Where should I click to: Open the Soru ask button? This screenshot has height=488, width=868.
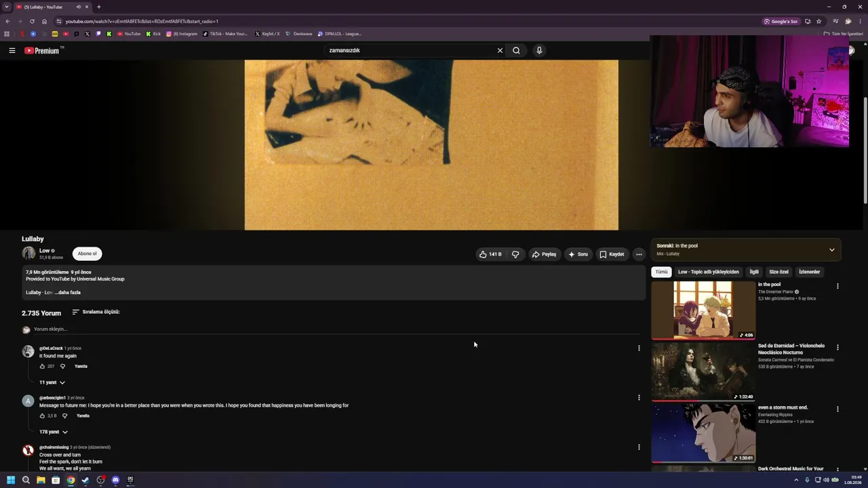(x=578, y=254)
